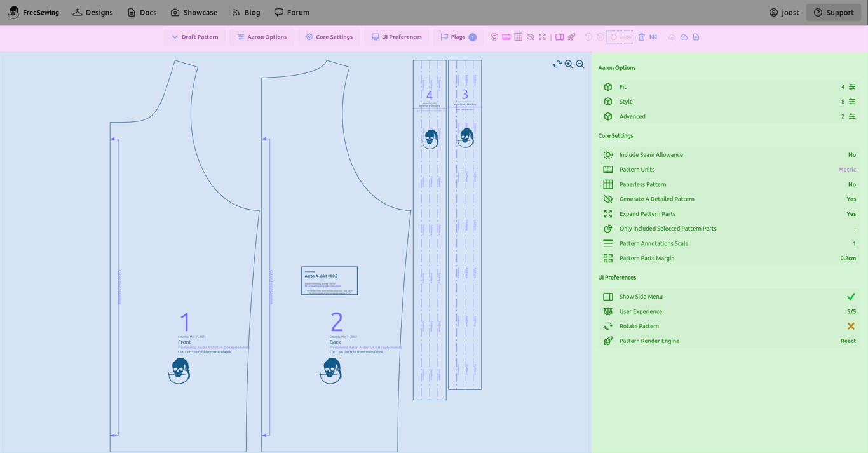Click pattern part number 4 strip
The height and width of the screenshot is (453, 868).
[430, 230]
